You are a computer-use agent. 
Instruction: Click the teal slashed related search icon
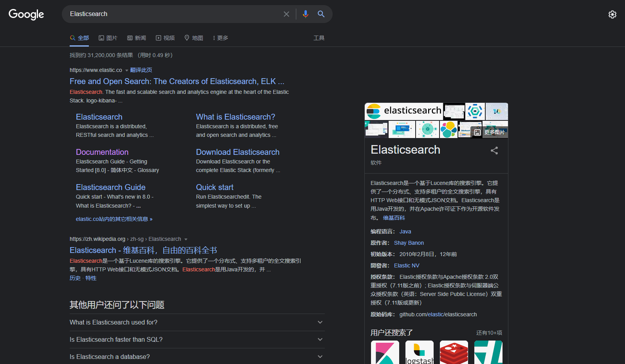488,352
